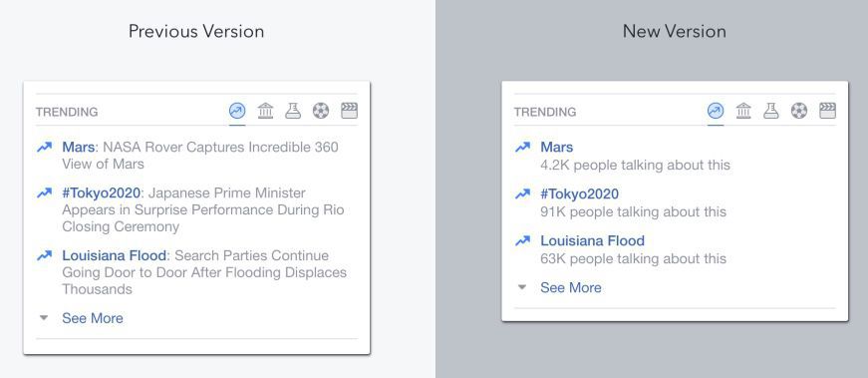Choose Science flask icon in New Version panel

click(x=771, y=111)
